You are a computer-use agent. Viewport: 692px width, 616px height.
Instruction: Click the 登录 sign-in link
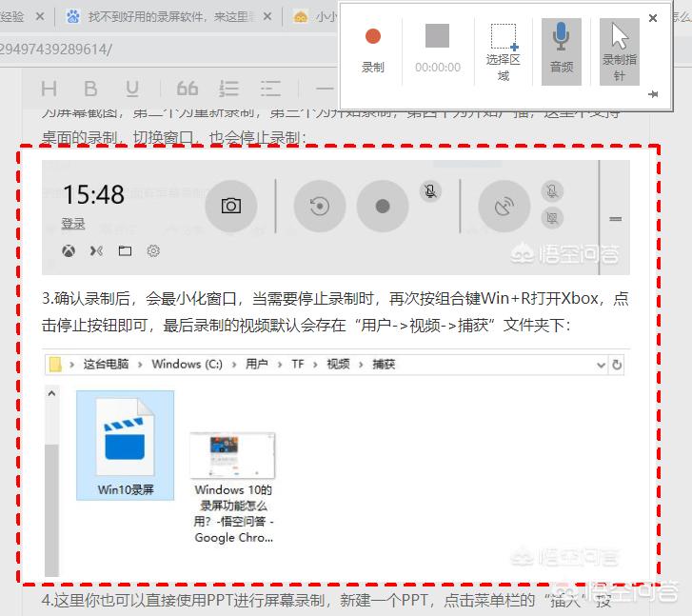click(x=73, y=224)
